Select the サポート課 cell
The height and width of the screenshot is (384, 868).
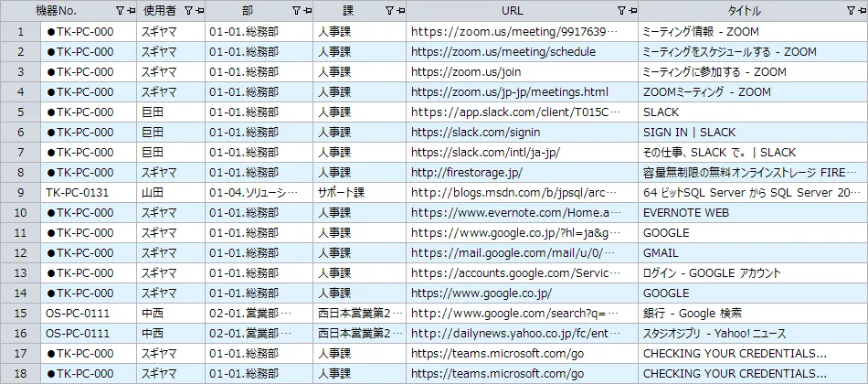pos(359,193)
